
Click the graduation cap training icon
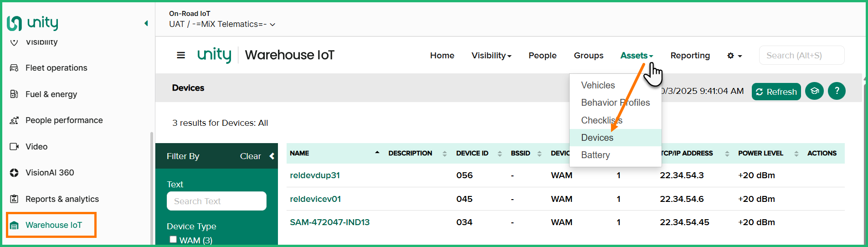(x=814, y=91)
